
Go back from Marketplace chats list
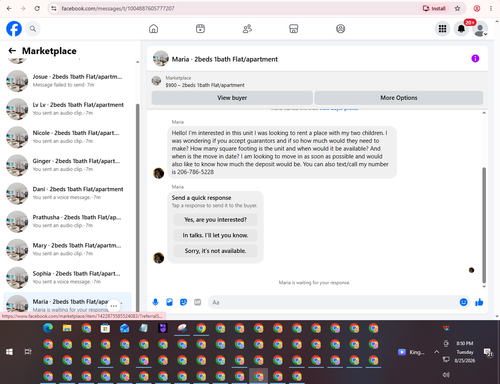(x=12, y=51)
